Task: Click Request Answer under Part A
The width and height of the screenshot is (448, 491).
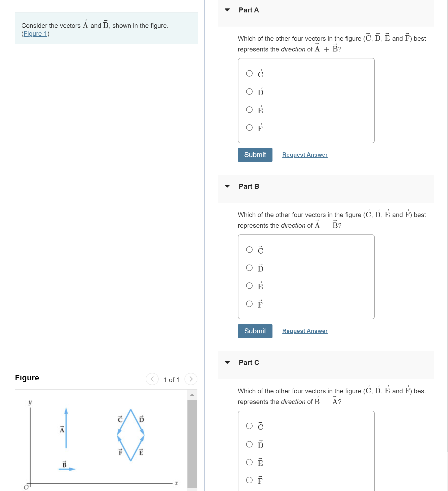Action: (304, 155)
